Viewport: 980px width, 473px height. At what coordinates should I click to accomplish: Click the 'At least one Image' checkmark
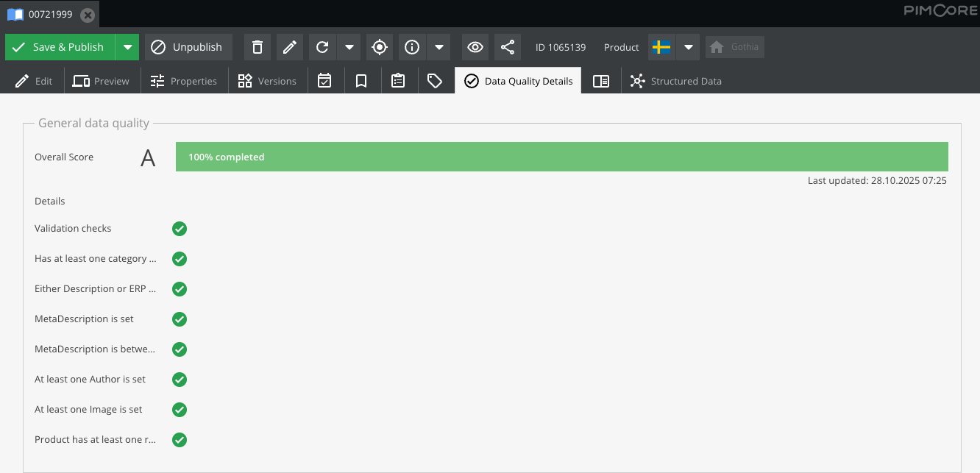(180, 410)
